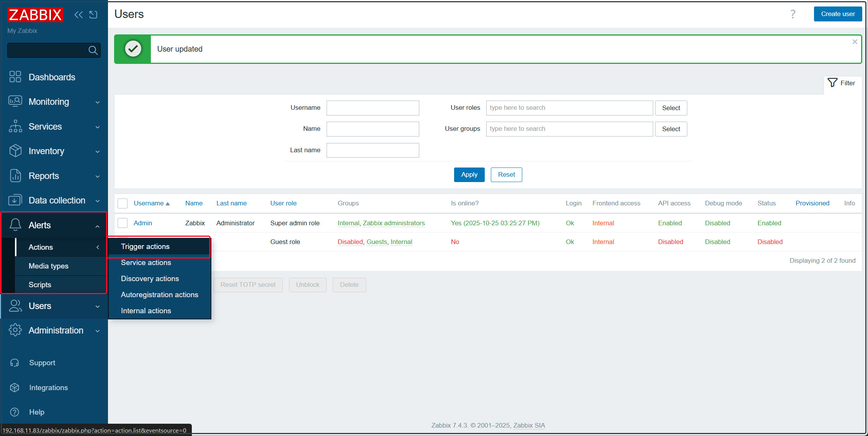Dismiss the User updated notification
868x436 pixels.
(855, 42)
